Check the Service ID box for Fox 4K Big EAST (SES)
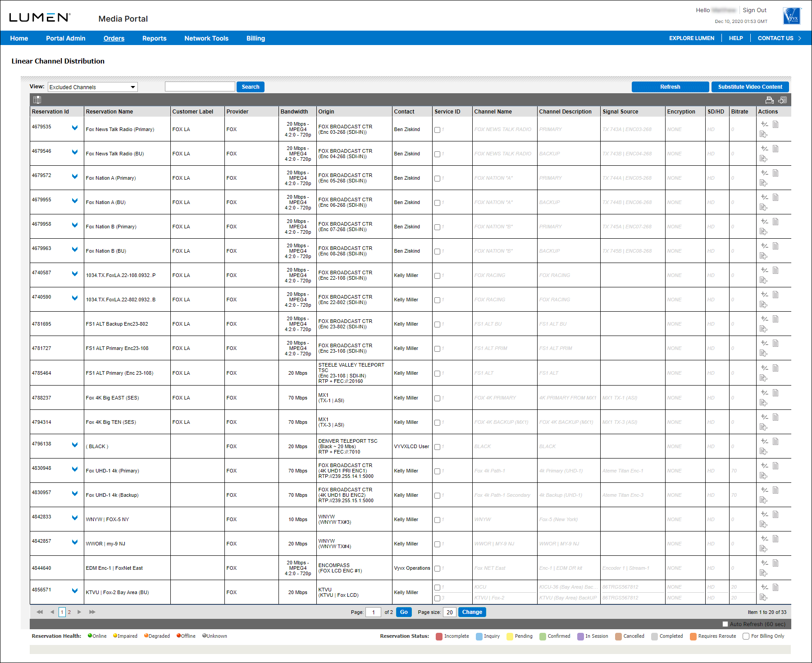The image size is (812, 663). (x=437, y=399)
